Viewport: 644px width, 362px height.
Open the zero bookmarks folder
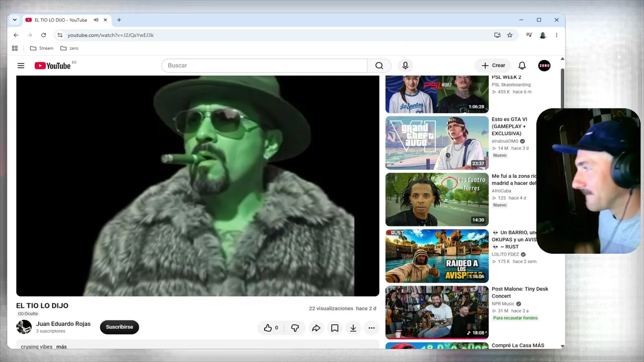(69, 48)
